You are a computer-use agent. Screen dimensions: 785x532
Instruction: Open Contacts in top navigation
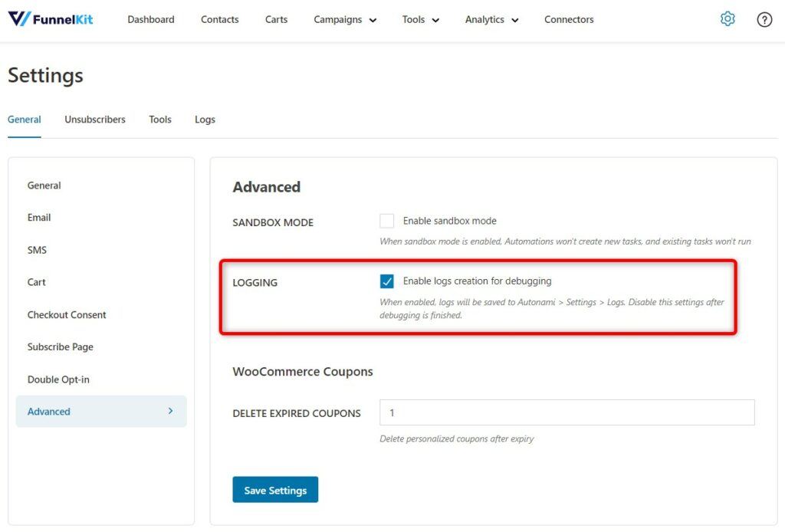219,19
